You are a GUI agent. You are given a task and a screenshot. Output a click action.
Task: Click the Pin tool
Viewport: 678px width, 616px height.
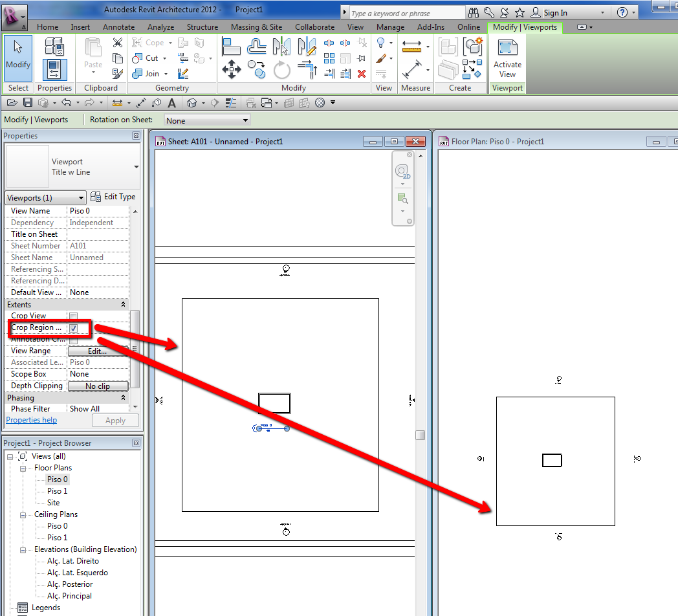tap(362, 58)
